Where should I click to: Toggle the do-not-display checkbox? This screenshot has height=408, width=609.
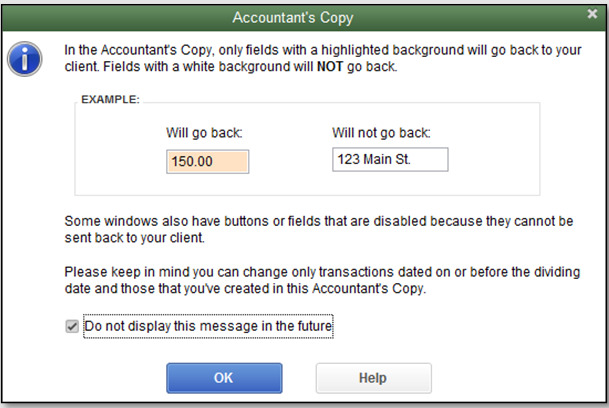point(72,326)
